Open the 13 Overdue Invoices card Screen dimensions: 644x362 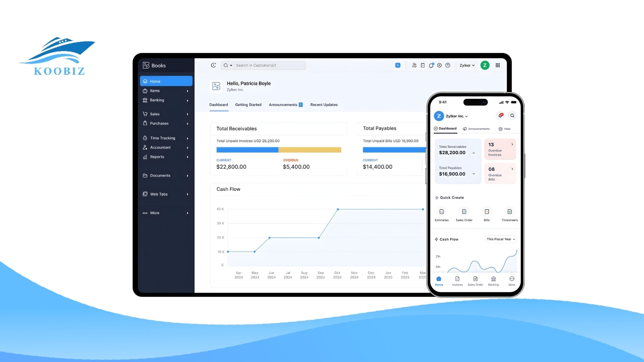500,149
